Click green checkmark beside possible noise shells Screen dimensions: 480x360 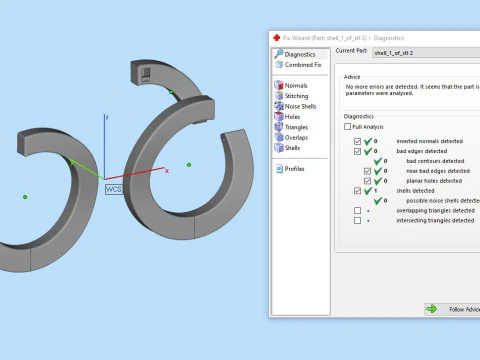click(378, 201)
